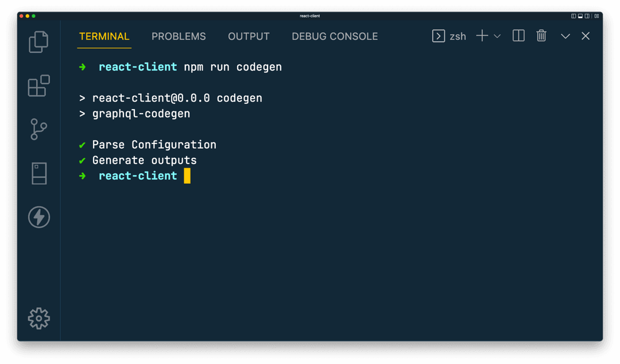Create a new terminal with the plus icon
The width and height of the screenshot is (620, 364).
point(481,36)
